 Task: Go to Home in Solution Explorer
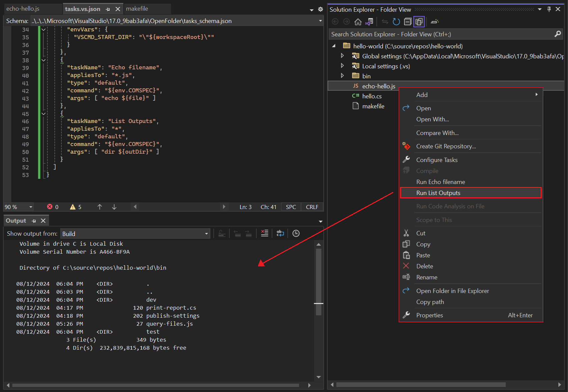coord(358,21)
